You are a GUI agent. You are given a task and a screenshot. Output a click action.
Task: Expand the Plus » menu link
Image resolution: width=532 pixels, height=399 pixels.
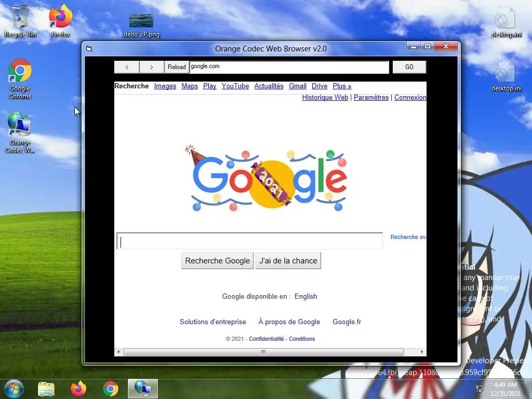point(342,86)
